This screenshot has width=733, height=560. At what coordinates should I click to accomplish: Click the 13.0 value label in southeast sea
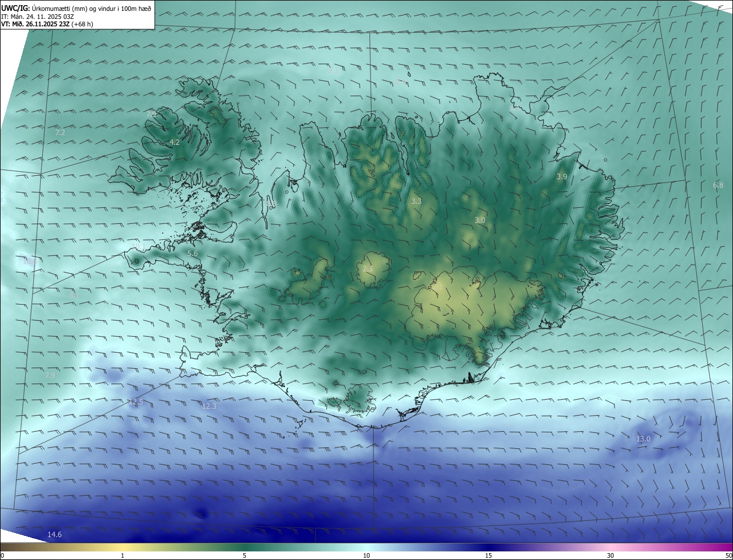pos(643,439)
